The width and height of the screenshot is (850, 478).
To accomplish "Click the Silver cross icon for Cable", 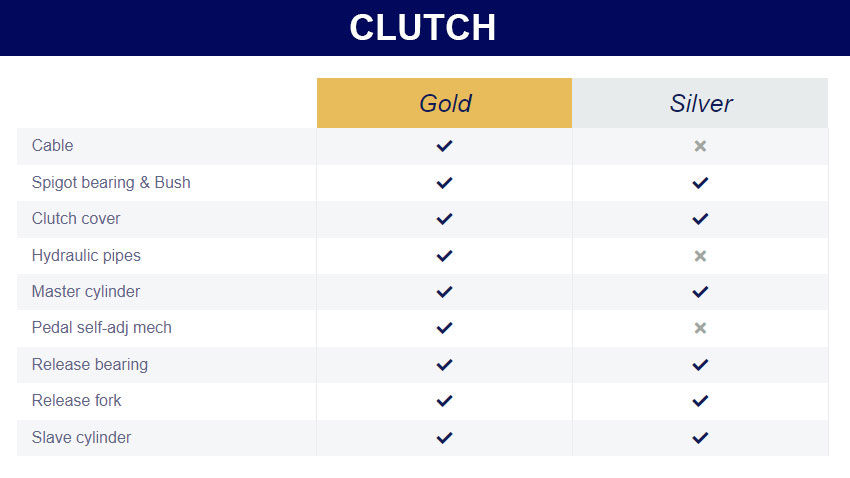I will (x=700, y=146).
